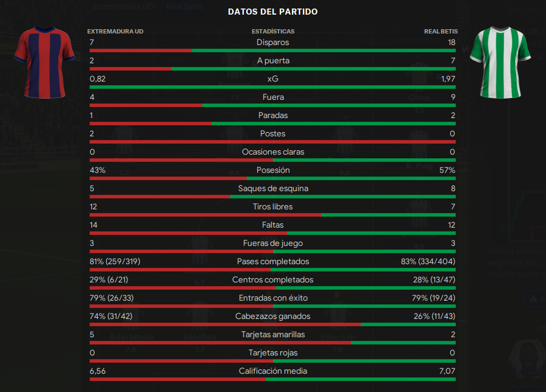
Task: Click the Posesión percentage bar
Action: 272,178
